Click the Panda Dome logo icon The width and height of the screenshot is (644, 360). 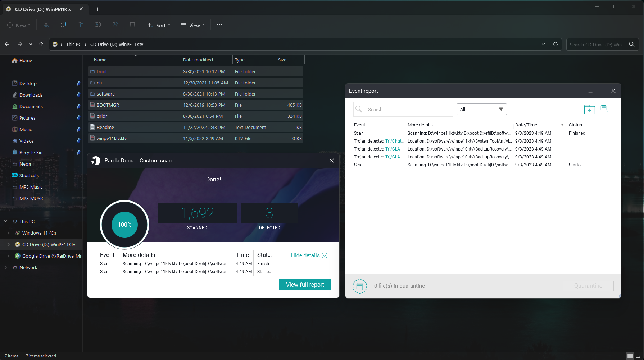pyautogui.click(x=96, y=161)
